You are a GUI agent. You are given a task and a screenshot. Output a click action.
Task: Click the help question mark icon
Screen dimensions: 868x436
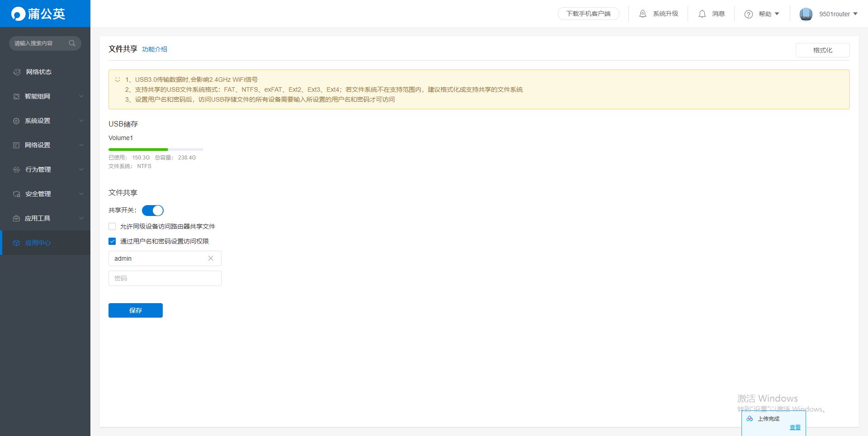click(749, 14)
